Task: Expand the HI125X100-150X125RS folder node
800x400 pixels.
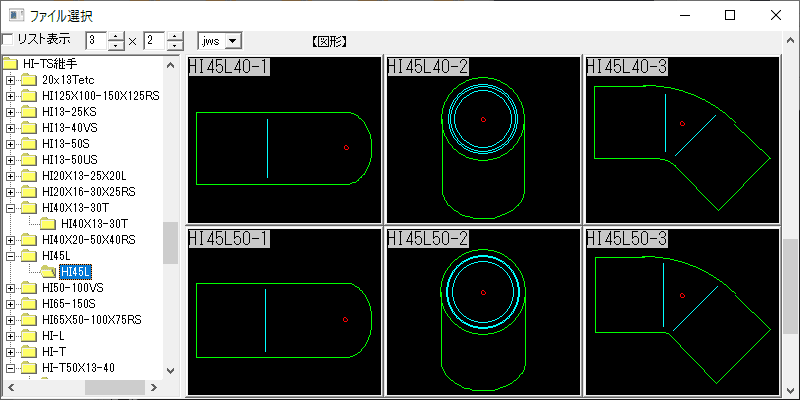Action: (x=11, y=96)
